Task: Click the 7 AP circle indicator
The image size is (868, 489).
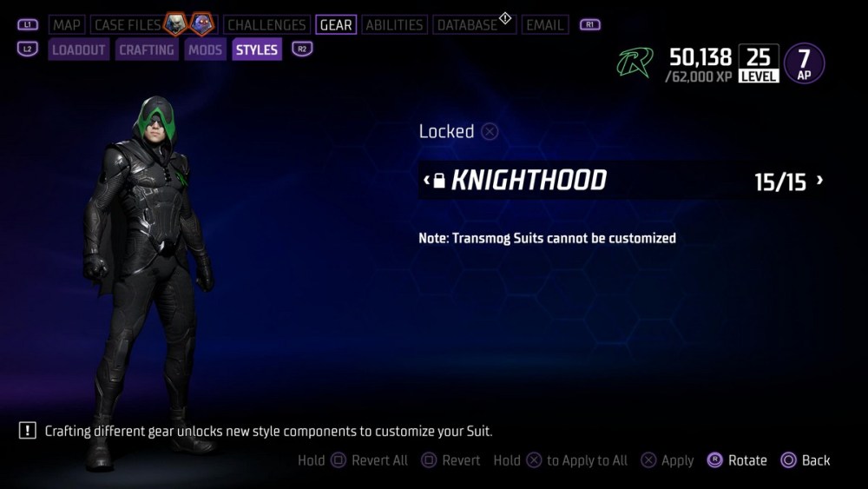Action: [805, 63]
